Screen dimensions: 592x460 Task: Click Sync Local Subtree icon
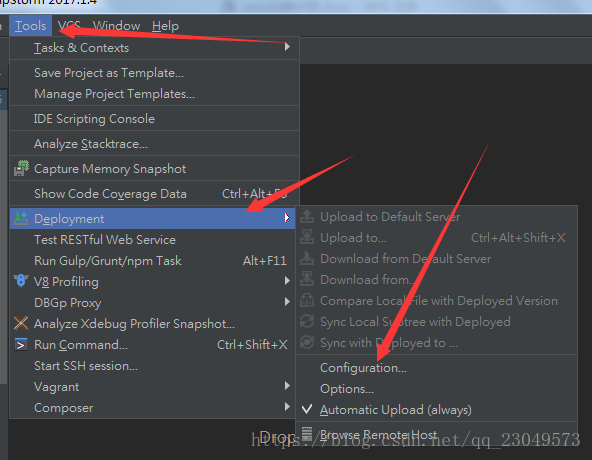pos(307,321)
